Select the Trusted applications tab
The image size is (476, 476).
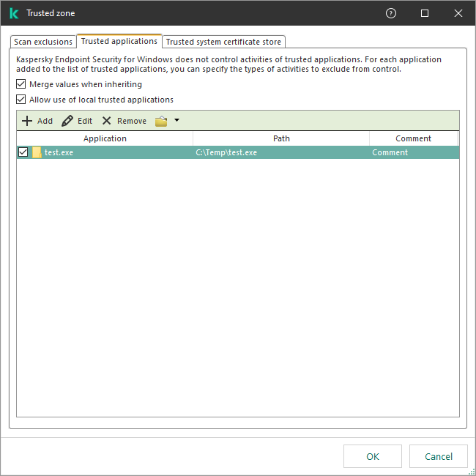pos(119,41)
